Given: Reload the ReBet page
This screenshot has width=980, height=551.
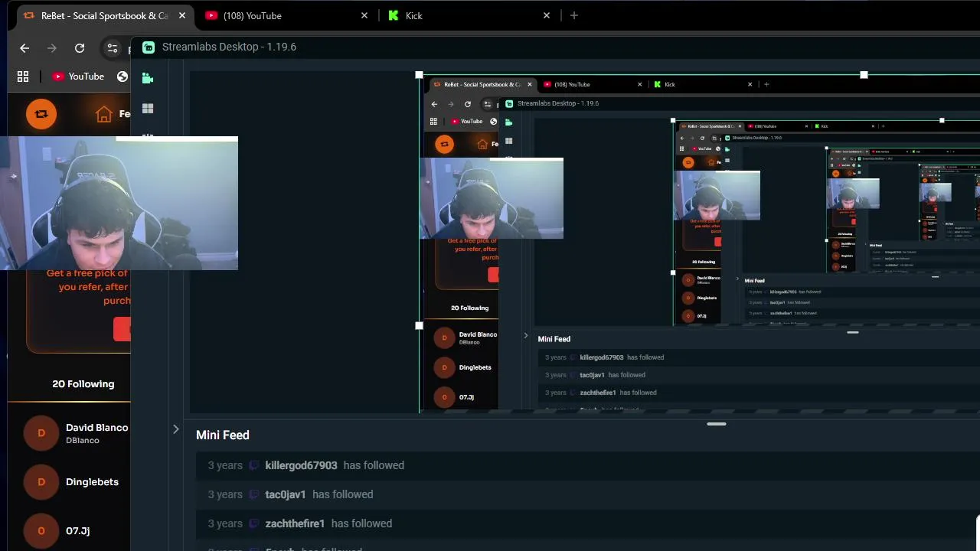Looking at the screenshot, I should pos(80,48).
